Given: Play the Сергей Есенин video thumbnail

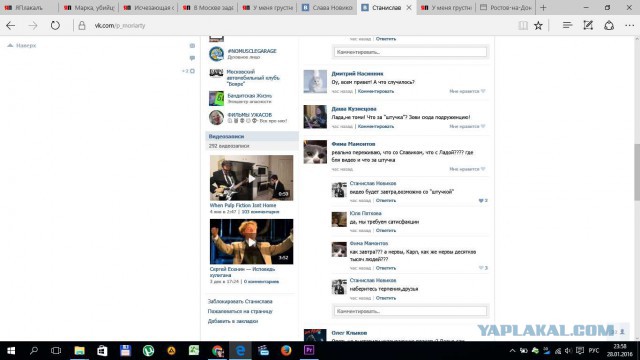Looking at the screenshot, I should (x=251, y=242).
